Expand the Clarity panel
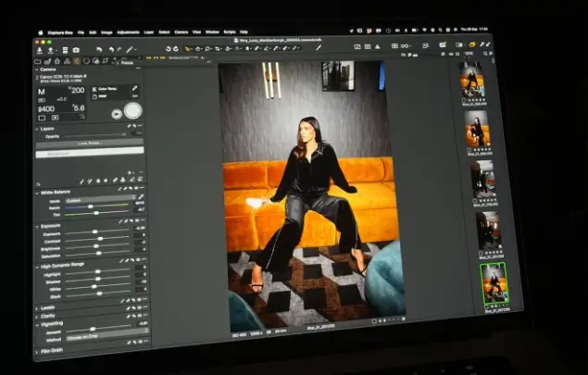Image resolution: width=588 pixels, height=375 pixels. [37, 317]
